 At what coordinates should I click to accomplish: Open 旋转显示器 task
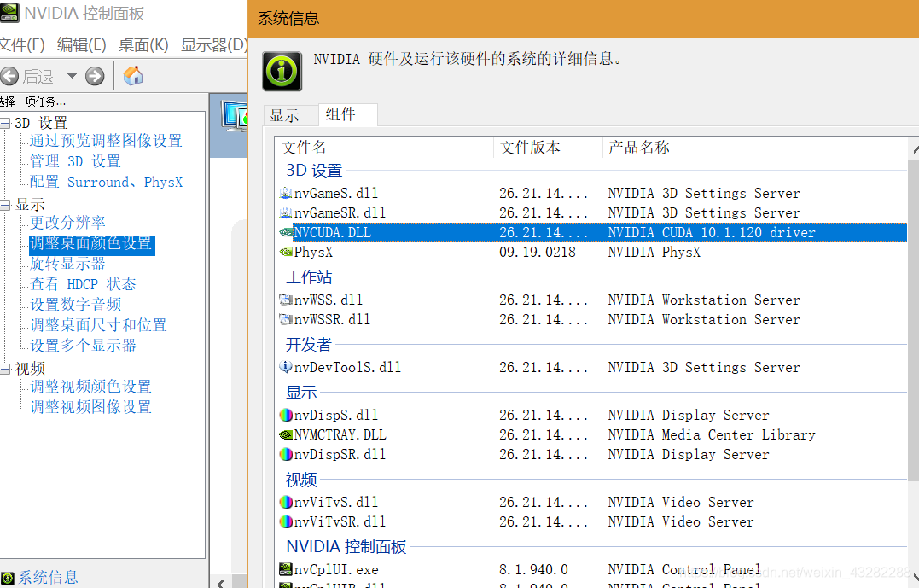click(67, 264)
